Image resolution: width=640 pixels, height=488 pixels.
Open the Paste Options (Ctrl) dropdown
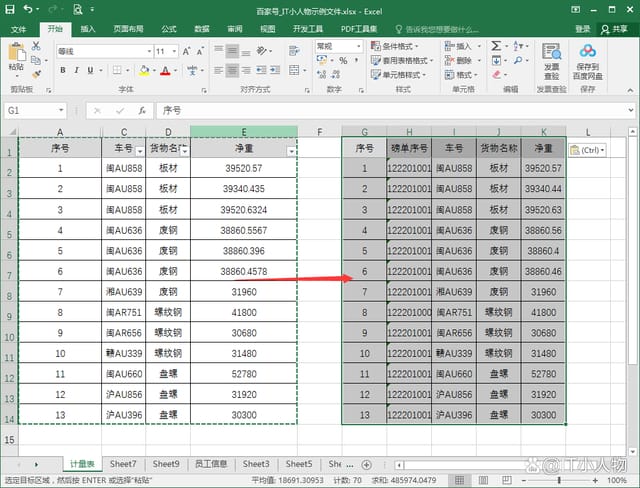coord(587,150)
